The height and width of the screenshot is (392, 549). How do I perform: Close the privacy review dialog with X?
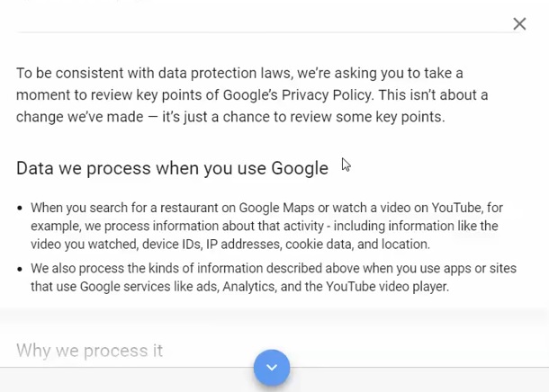pos(519,24)
